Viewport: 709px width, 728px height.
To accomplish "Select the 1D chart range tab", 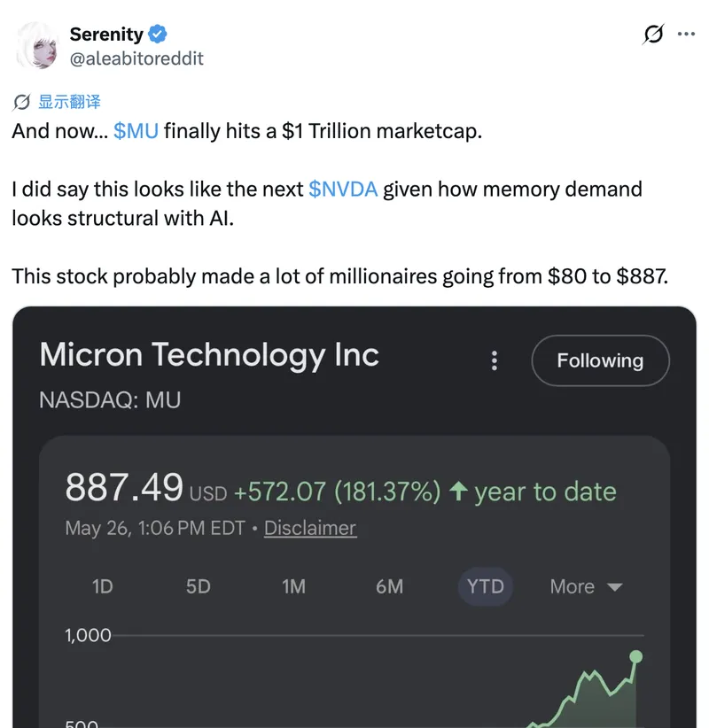I will 102,586.
